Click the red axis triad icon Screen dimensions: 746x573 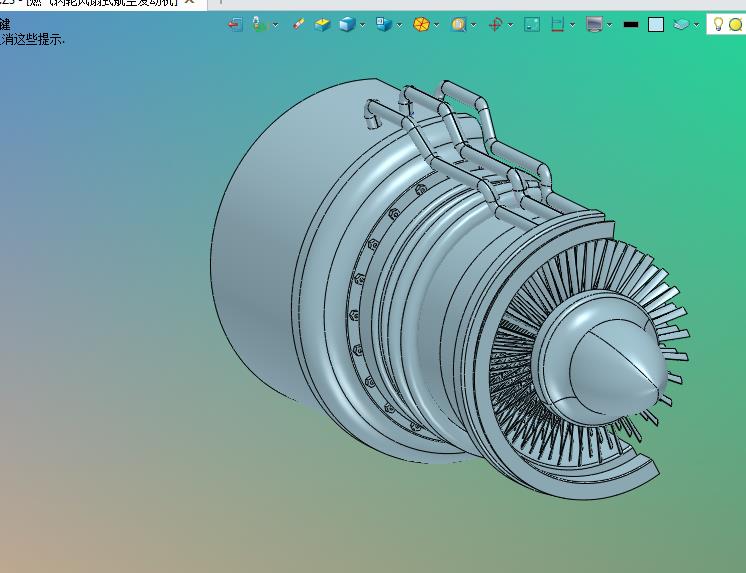pos(495,24)
